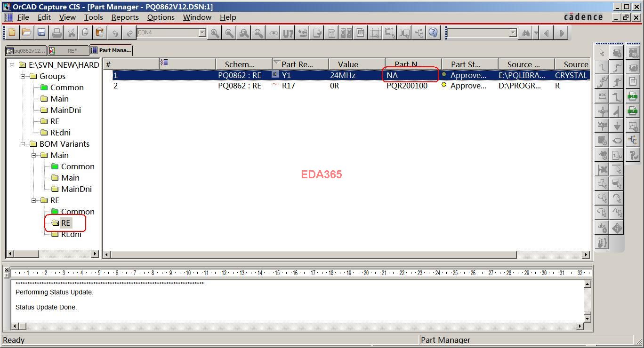The width and height of the screenshot is (644, 348).
Task: Click the Print toolbar icon
Action: (x=56, y=32)
